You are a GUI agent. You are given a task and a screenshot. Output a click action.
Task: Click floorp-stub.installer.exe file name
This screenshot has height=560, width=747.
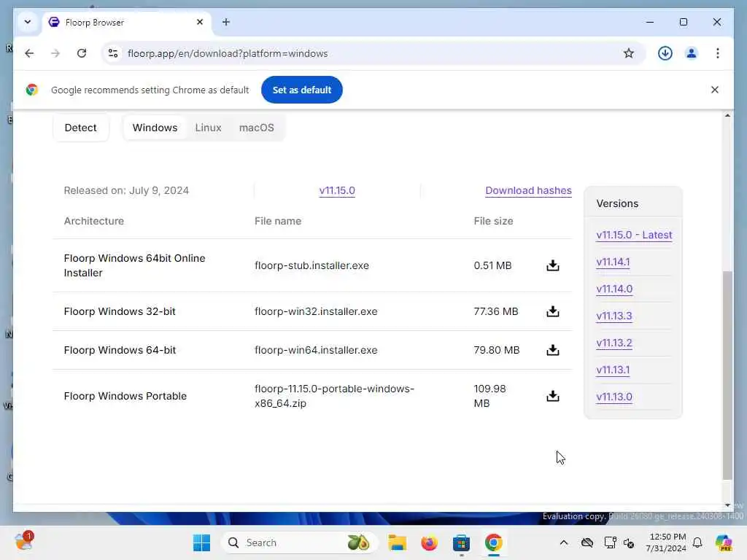tap(311, 265)
